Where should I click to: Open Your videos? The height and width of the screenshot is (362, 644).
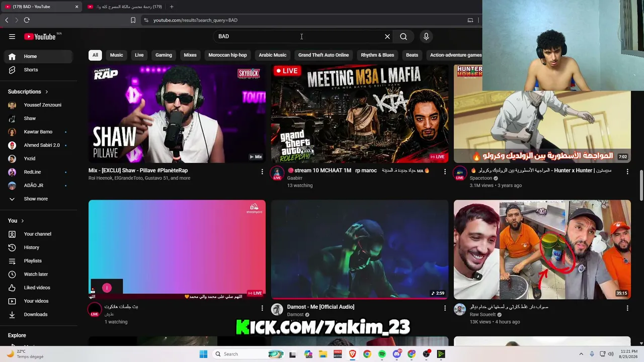[39, 301]
